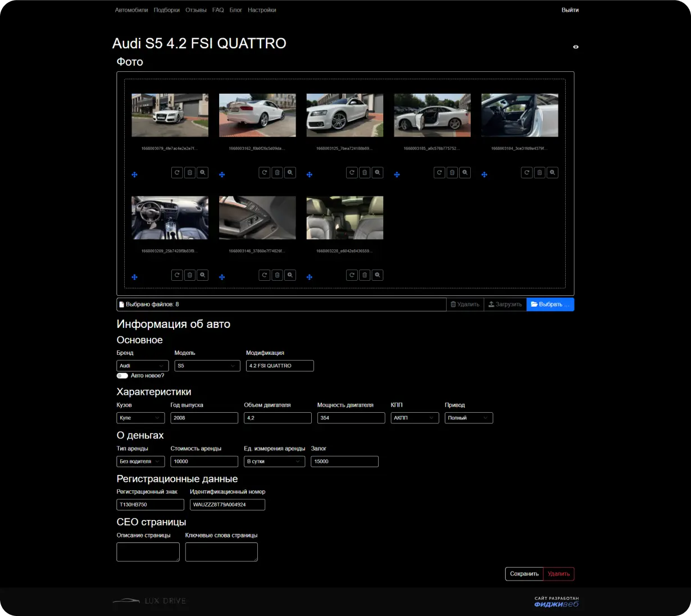This screenshot has height=616, width=691.
Task: Click the Залог field showing 15000
Action: pos(345,462)
